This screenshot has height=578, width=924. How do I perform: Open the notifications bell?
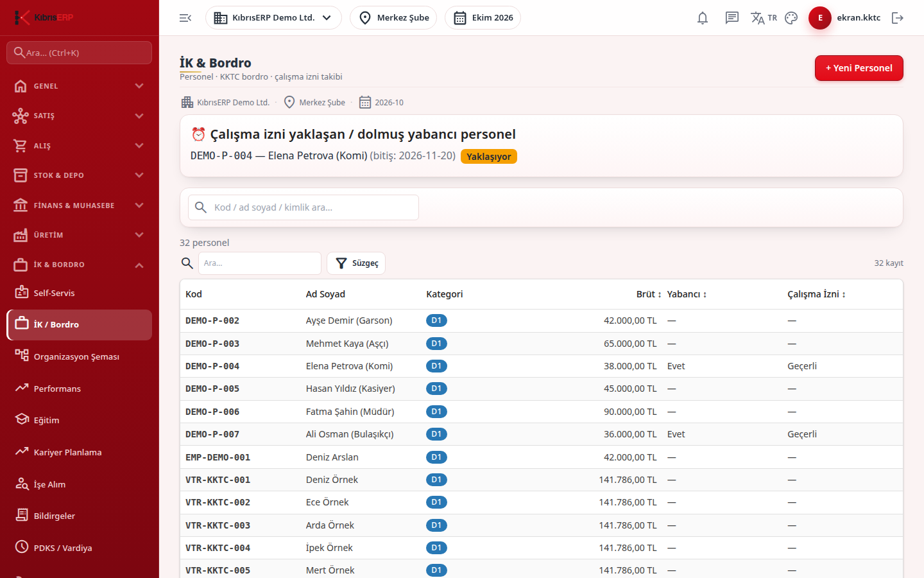click(x=703, y=18)
